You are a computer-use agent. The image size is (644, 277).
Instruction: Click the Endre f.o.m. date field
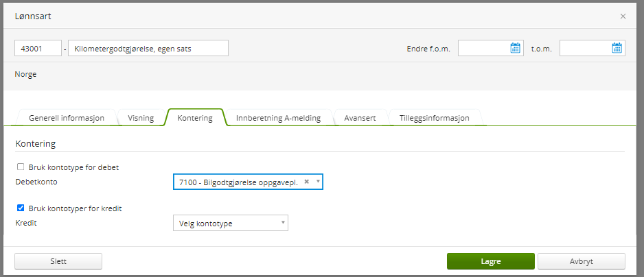coord(491,48)
